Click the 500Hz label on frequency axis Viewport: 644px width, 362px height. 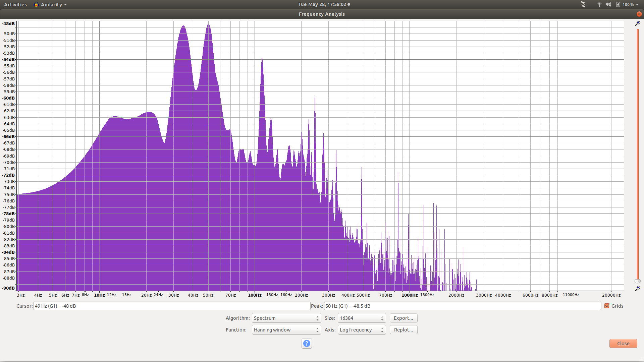coord(363,295)
